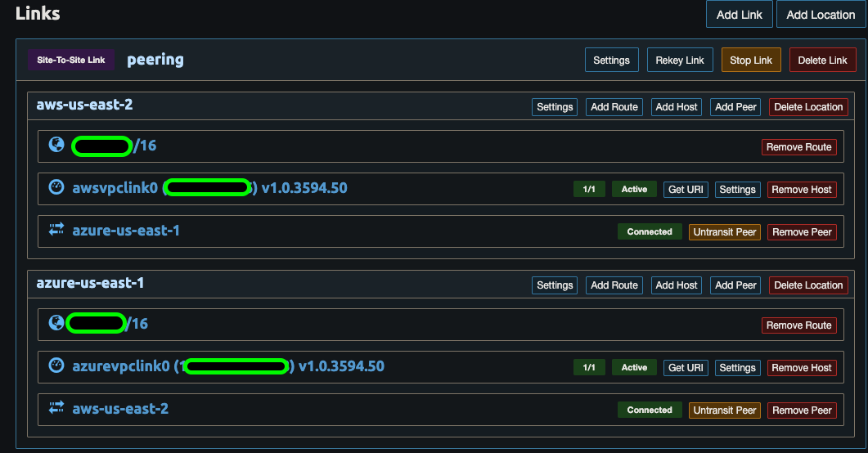Stop the peering link

[750, 61]
